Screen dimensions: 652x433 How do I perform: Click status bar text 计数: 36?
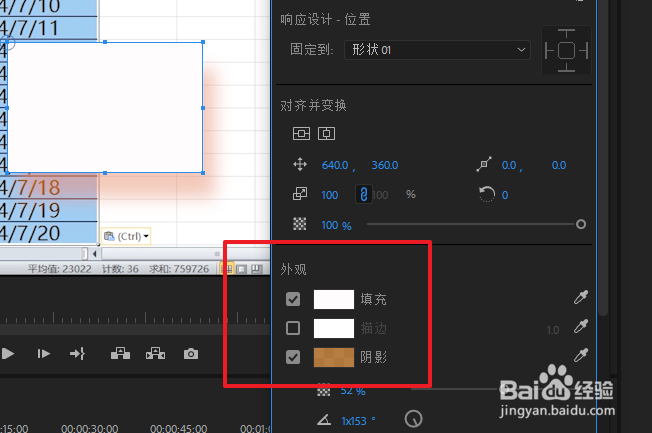(x=121, y=269)
